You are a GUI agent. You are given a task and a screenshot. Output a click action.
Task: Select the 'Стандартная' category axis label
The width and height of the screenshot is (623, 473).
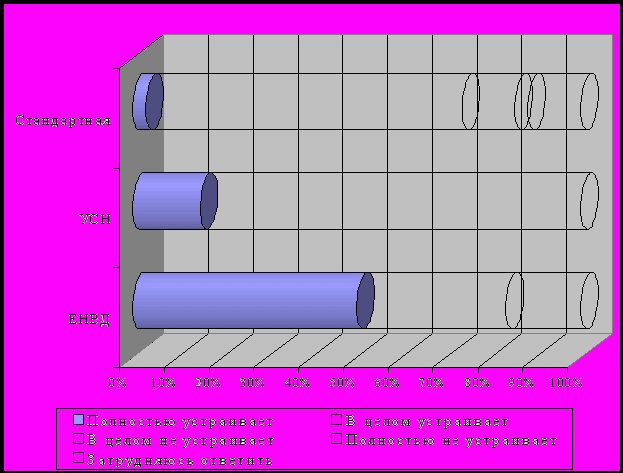tap(63, 120)
